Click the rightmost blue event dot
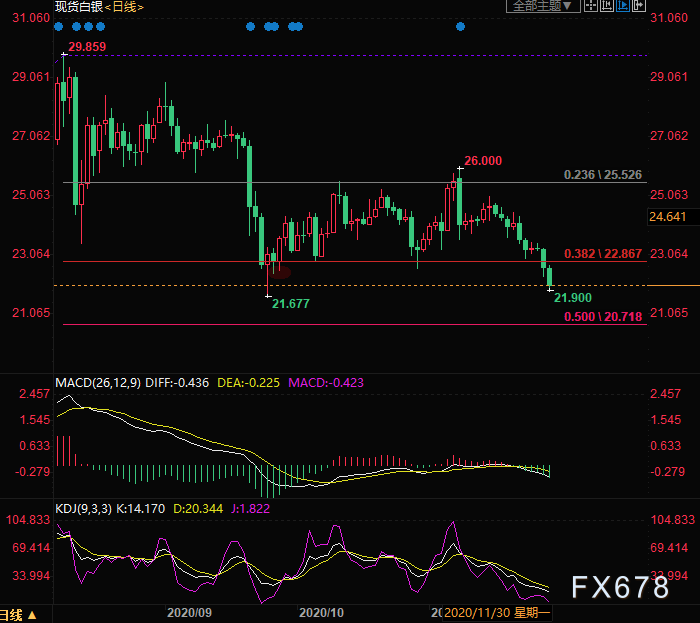The width and height of the screenshot is (700, 623). tap(460, 27)
